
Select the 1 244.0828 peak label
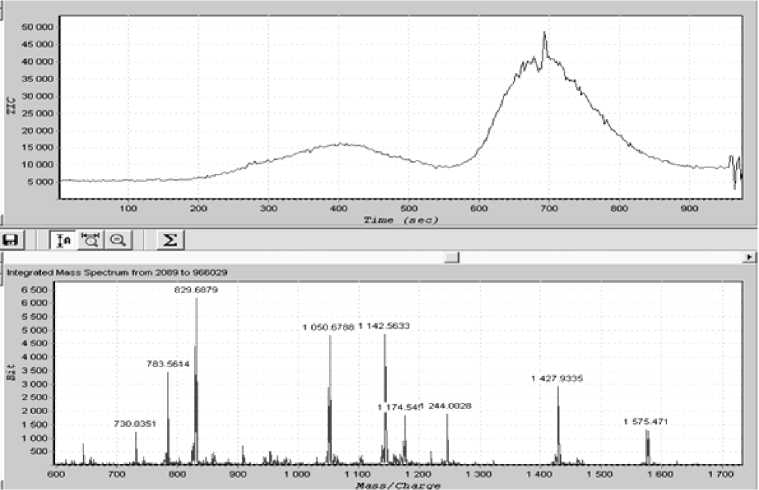tap(447, 406)
